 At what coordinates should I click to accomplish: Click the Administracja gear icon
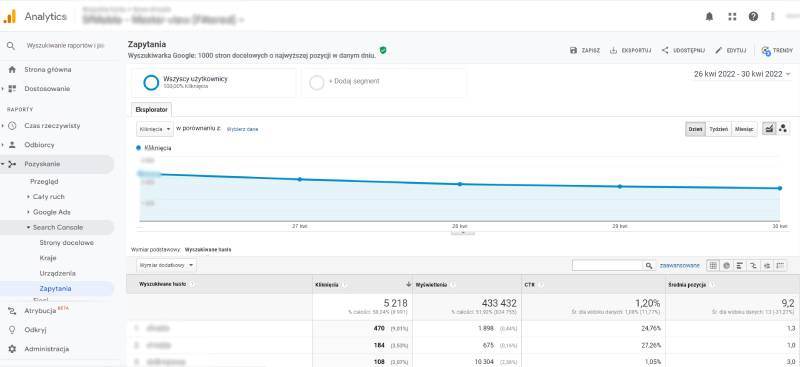[x=12, y=349]
